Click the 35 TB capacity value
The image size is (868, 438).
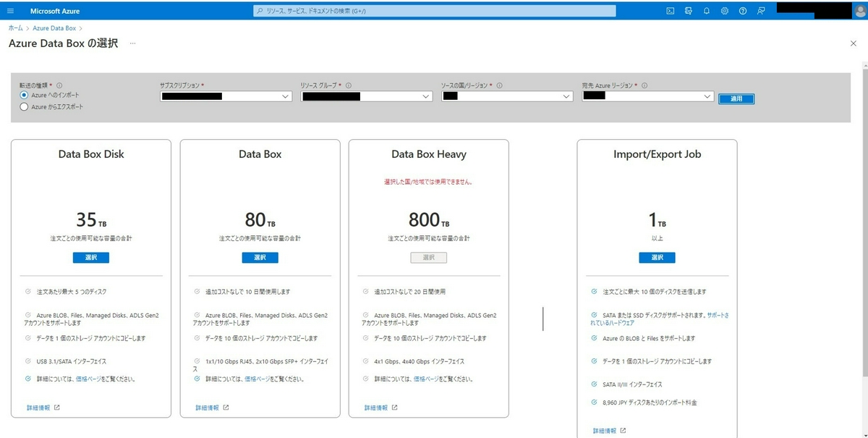point(91,219)
